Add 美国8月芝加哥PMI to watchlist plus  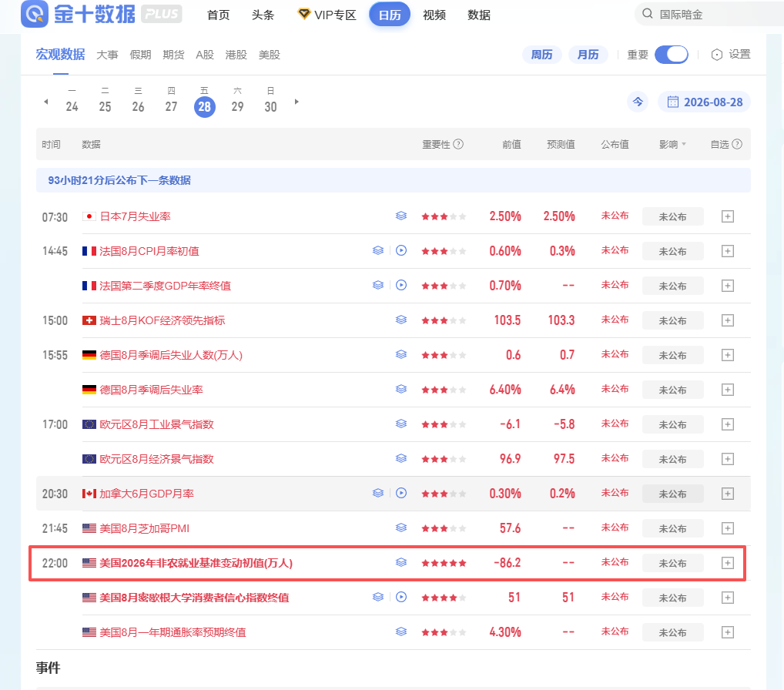[728, 528]
